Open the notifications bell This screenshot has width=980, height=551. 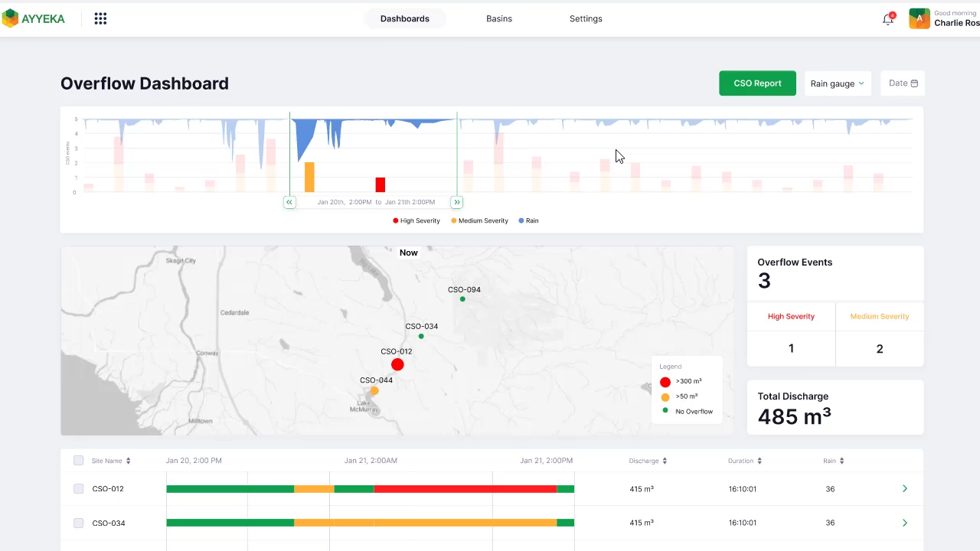[x=887, y=19]
